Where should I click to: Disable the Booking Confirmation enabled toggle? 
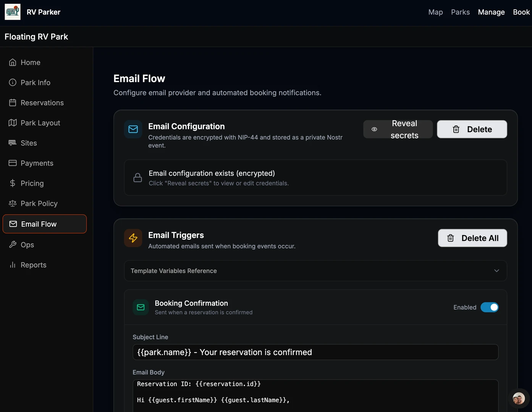coord(489,307)
